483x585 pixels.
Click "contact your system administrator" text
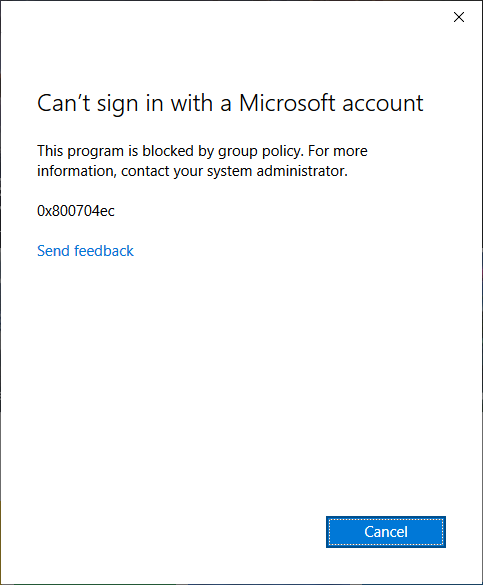tap(234, 171)
